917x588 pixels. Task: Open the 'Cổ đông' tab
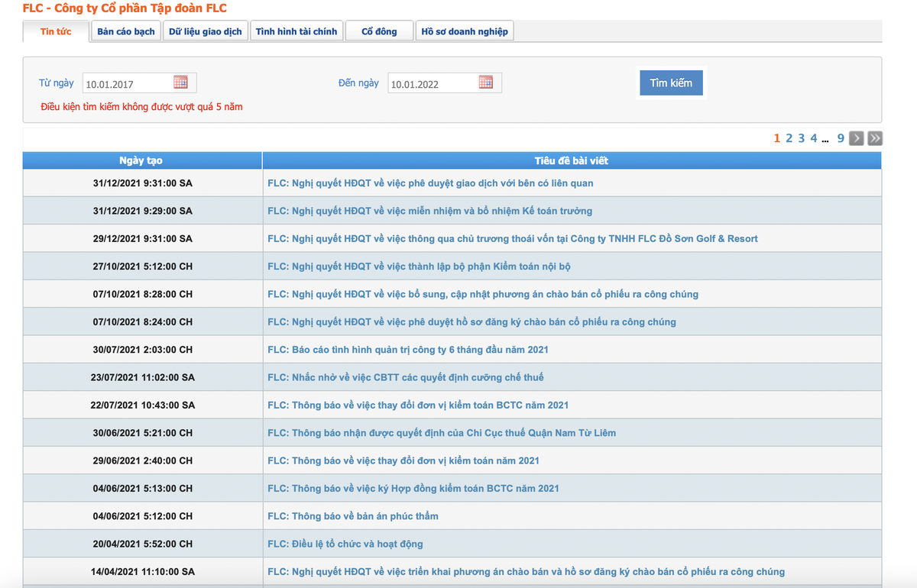click(379, 31)
